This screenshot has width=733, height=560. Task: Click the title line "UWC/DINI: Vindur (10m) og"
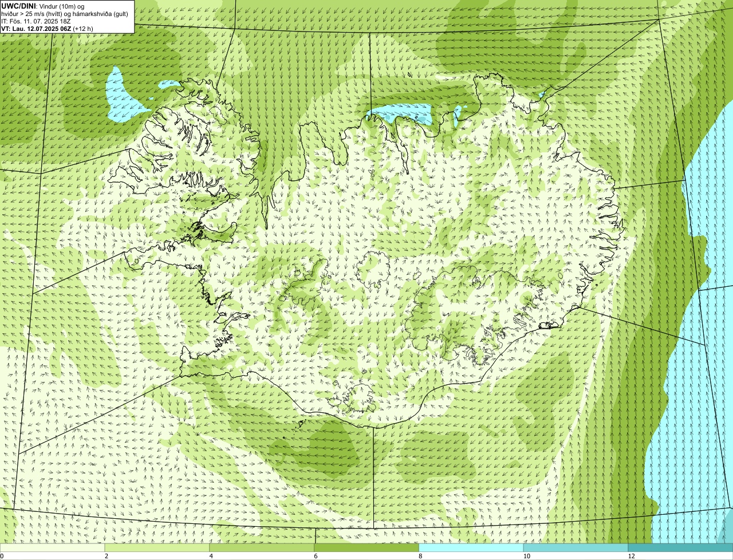point(43,6)
